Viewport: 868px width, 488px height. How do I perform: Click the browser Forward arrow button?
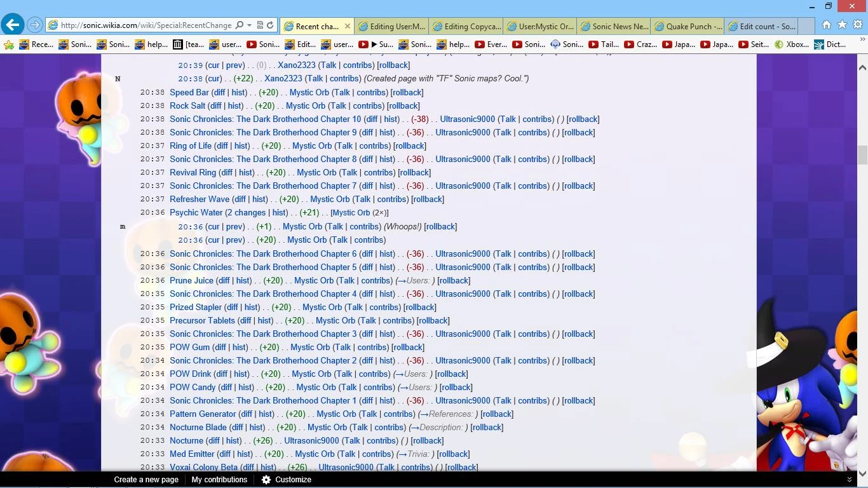(35, 25)
